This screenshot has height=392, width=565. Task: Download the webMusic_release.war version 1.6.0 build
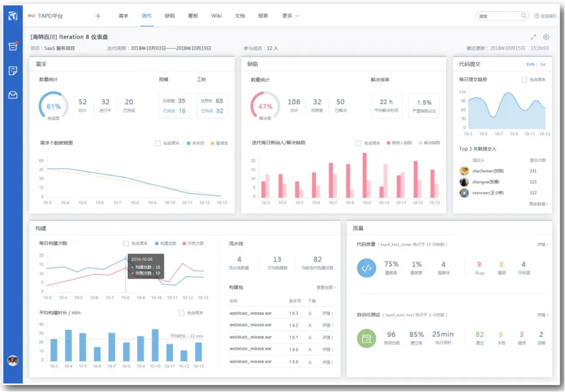(310, 349)
